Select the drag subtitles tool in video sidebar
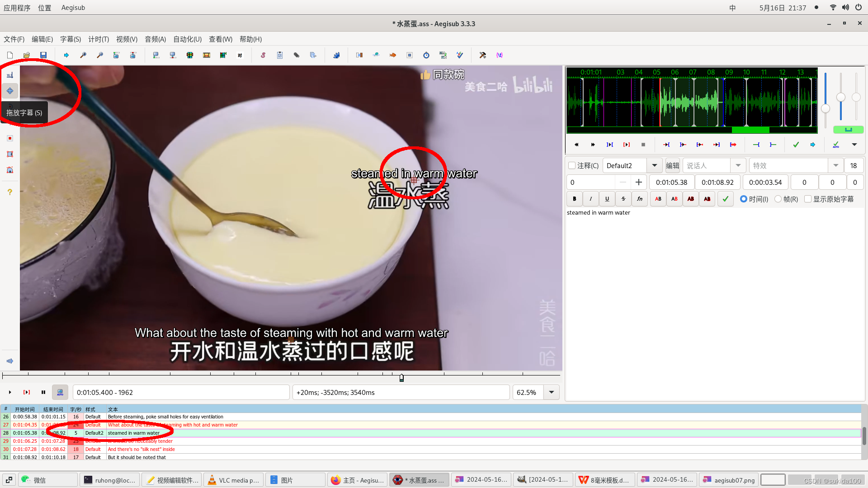The width and height of the screenshot is (868, 488). (10, 91)
